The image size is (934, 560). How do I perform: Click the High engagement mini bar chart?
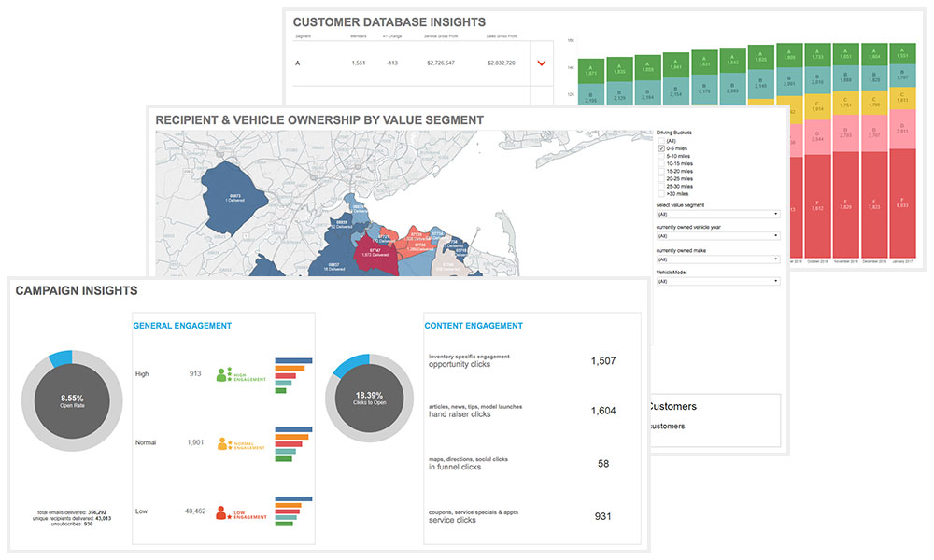(x=292, y=375)
